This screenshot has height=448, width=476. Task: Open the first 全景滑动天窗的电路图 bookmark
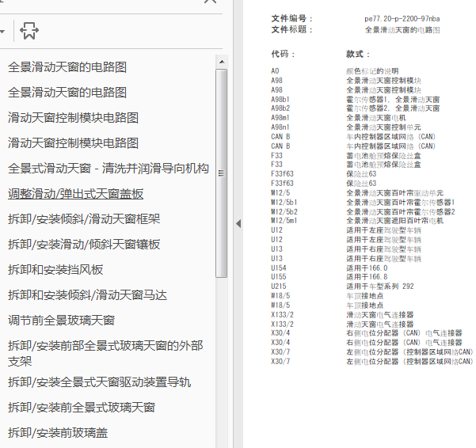coord(67,67)
